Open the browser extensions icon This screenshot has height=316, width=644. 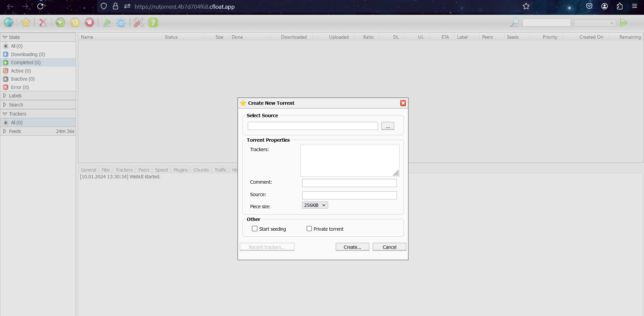coord(620,6)
